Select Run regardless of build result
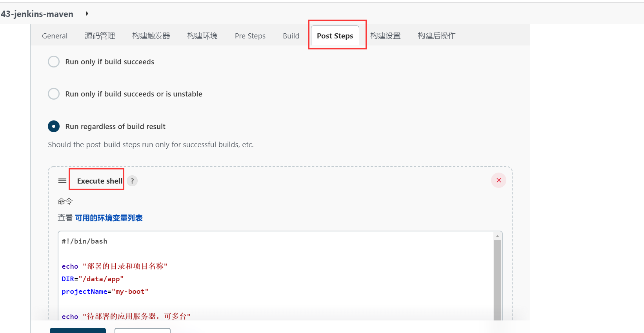 (x=54, y=126)
